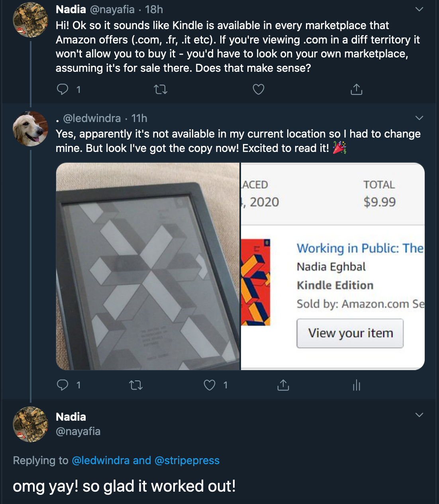Viewport: 439px width, 504px height.
Task: View analytics for @ledwindra's tweet
Action: (x=356, y=385)
